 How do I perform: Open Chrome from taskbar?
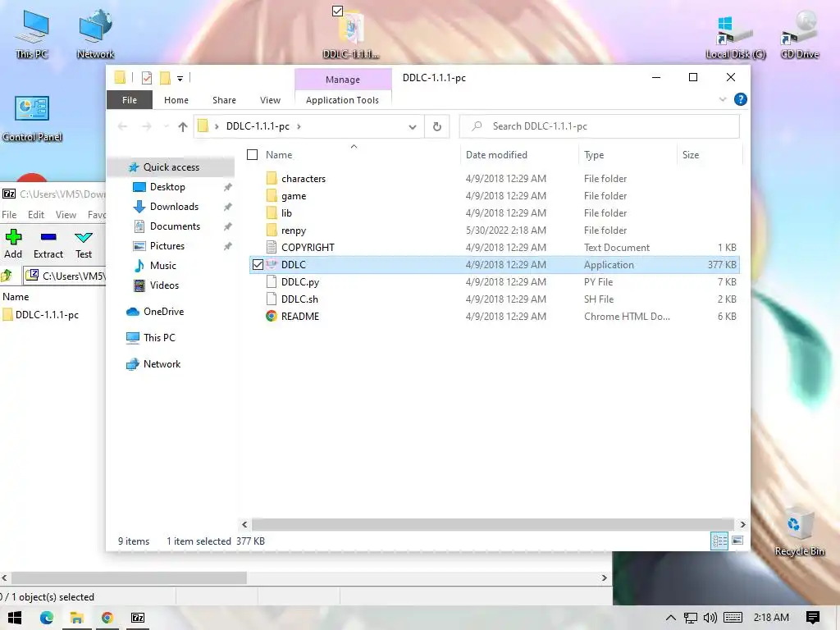point(107,618)
